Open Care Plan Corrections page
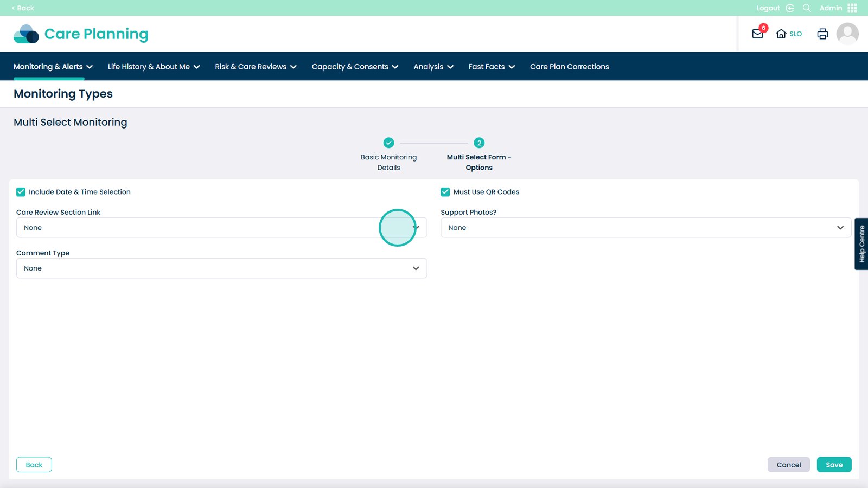 (569, 67)
